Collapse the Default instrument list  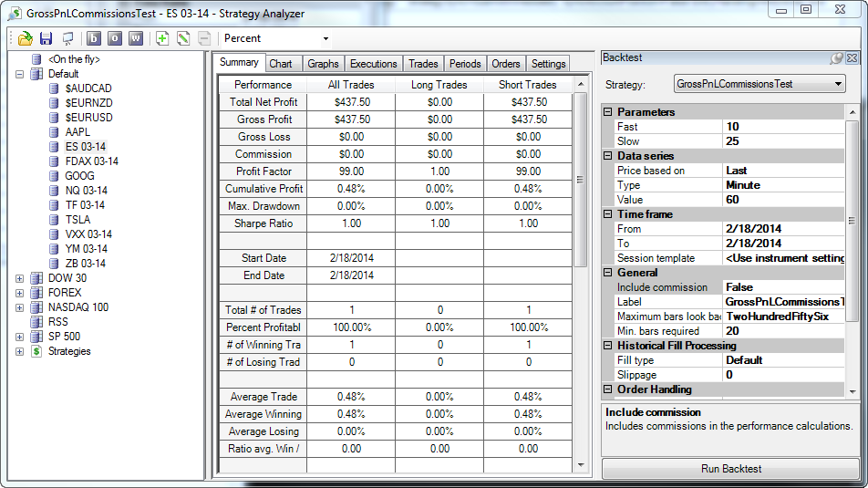[19, 74]
